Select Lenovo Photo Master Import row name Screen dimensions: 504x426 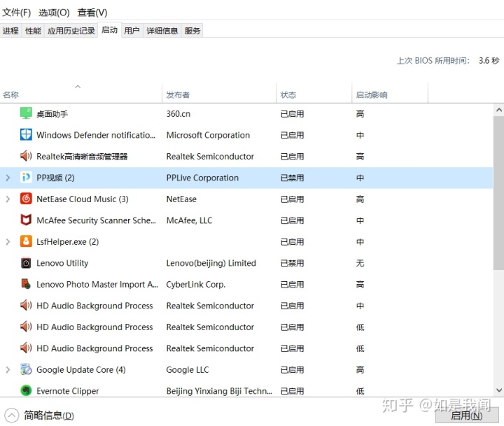97,284
